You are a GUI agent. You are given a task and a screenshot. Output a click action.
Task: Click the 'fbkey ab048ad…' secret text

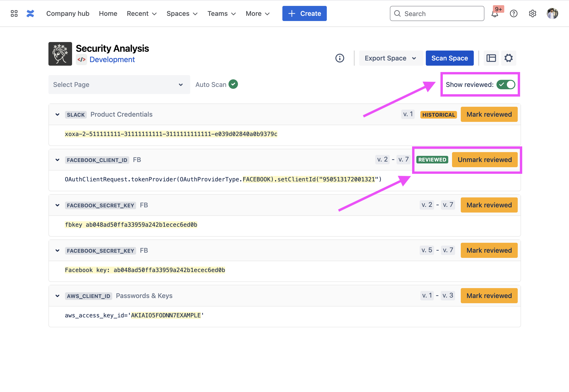(x=131, y=225)
